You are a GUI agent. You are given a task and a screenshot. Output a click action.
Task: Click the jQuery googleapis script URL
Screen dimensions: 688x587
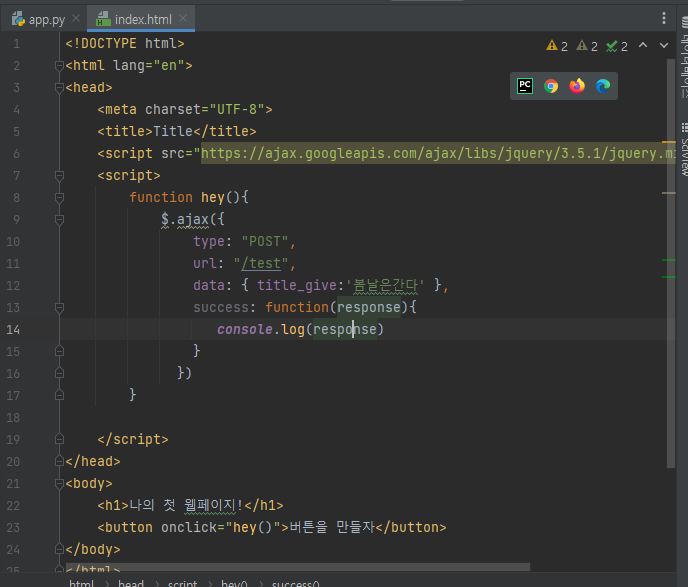[x=438, y=153]
